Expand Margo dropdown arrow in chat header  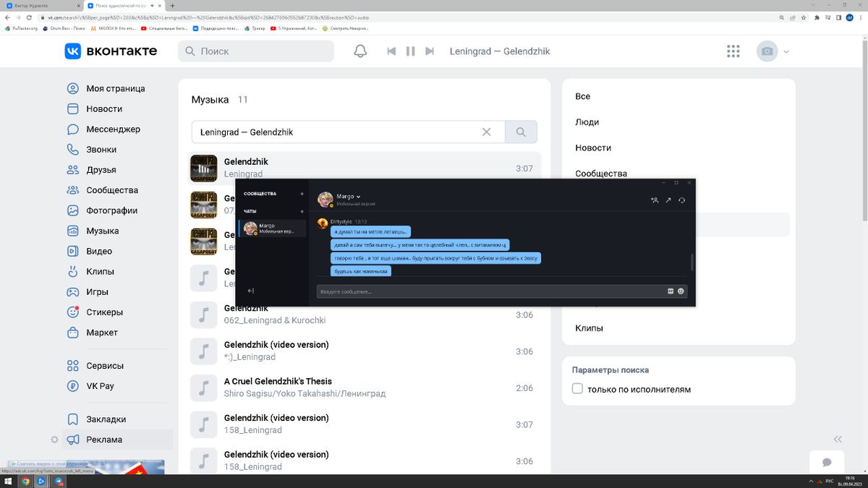tap(358, 197)
